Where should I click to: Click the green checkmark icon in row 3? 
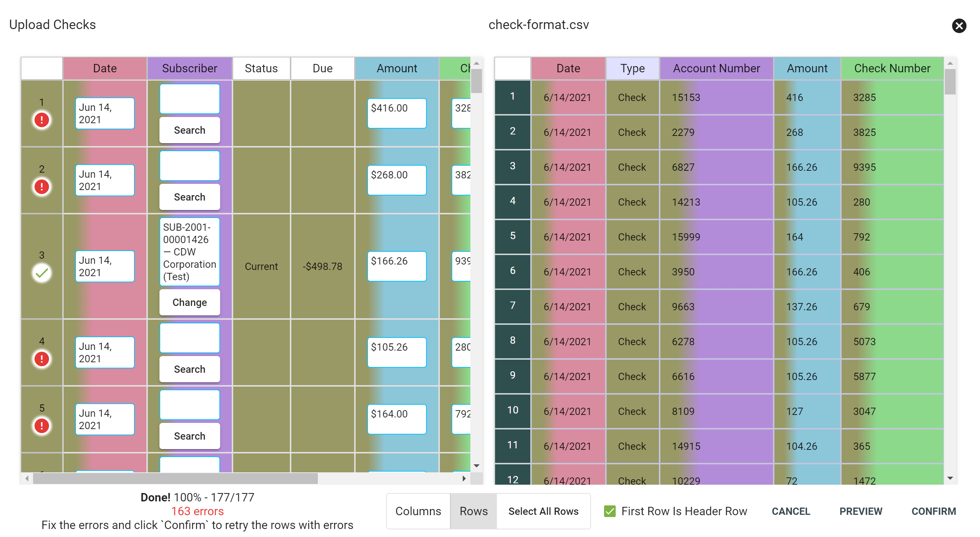(41, 273)
